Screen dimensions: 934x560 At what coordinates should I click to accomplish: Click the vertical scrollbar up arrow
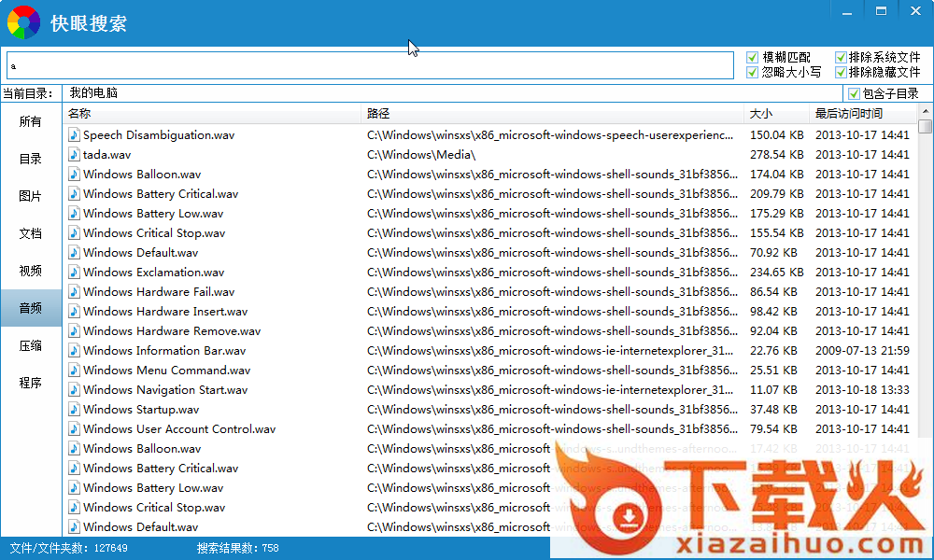[x=925, y=114]
